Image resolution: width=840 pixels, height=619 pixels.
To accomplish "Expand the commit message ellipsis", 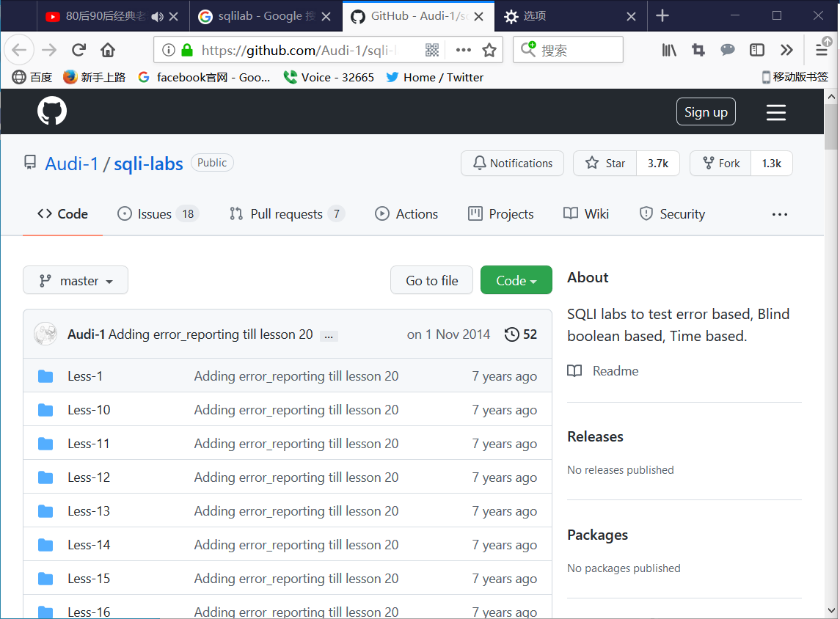I will [x=329, y=337].
